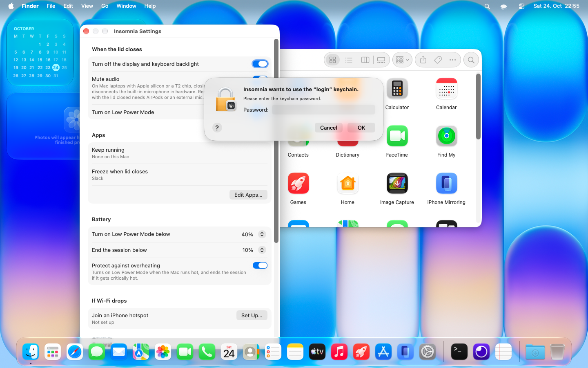This screenshot has height=368, width=588.
Task: Open Safari from the Dock
Action: (x=75, y=352)
